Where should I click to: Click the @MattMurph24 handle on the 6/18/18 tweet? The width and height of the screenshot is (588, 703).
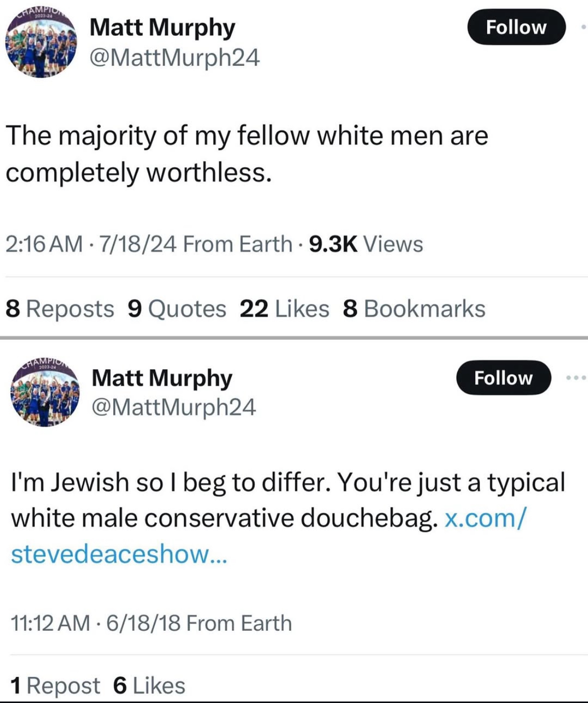pyautogui.click(x=174, y=407)
